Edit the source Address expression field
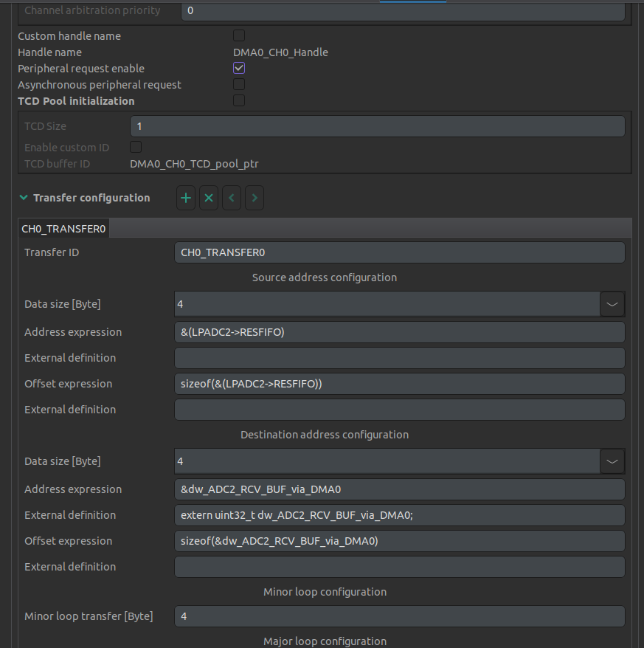 click(x=399, y=331)
